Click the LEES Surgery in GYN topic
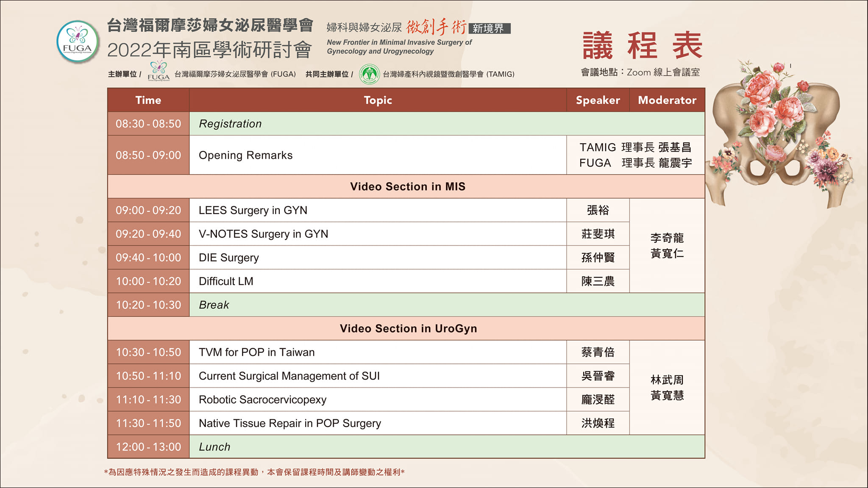Screen dimensions: 868x488 click(253, 210)
